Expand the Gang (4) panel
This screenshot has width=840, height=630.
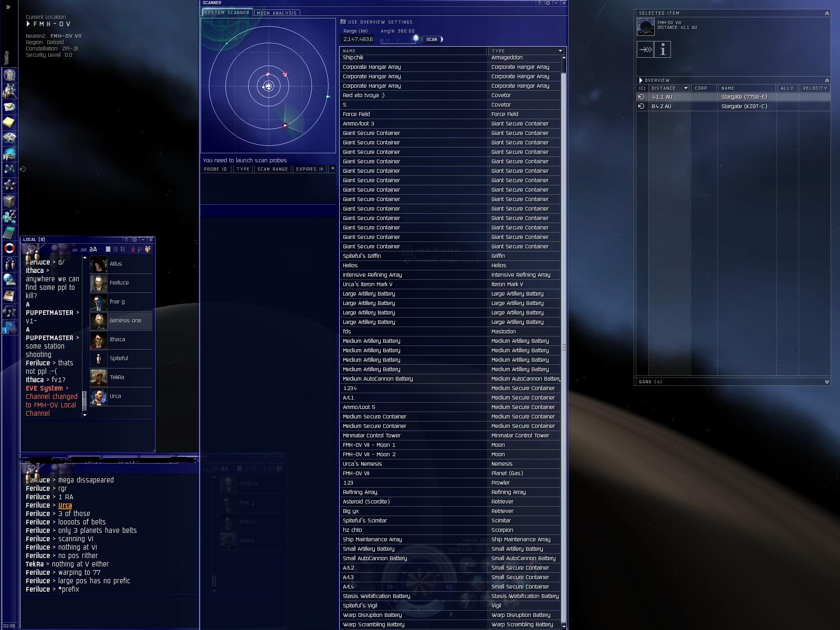click(x=827, y=382)
